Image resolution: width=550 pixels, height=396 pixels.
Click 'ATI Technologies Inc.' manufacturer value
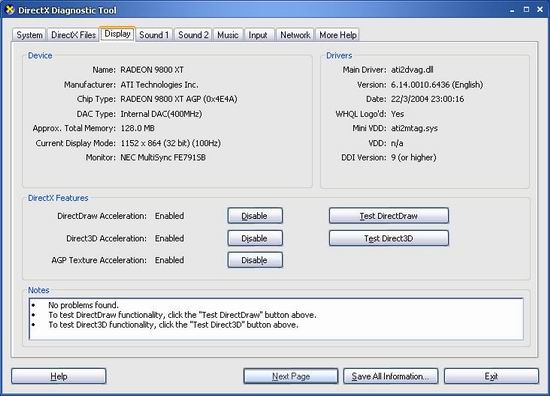(159, 85)
